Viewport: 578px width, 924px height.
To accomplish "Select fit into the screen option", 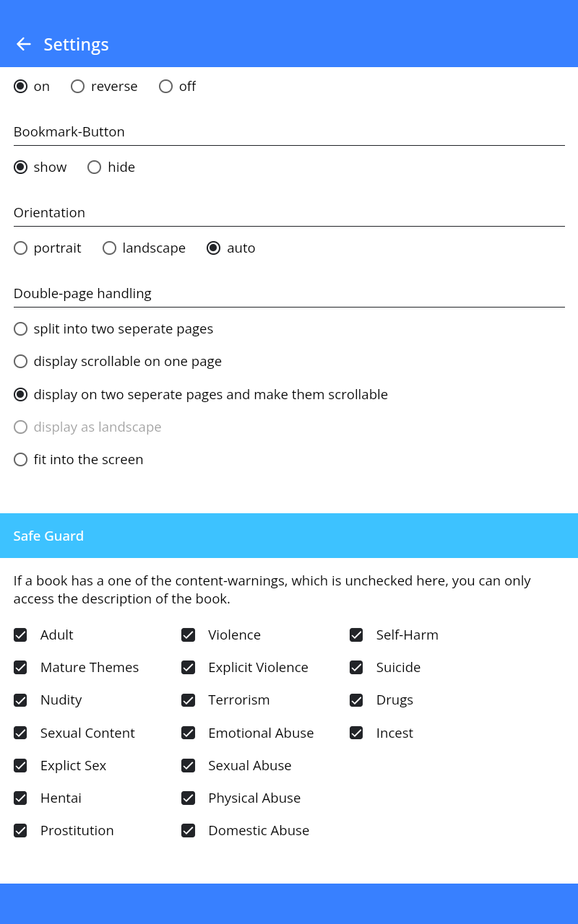I will click(21, 460).
